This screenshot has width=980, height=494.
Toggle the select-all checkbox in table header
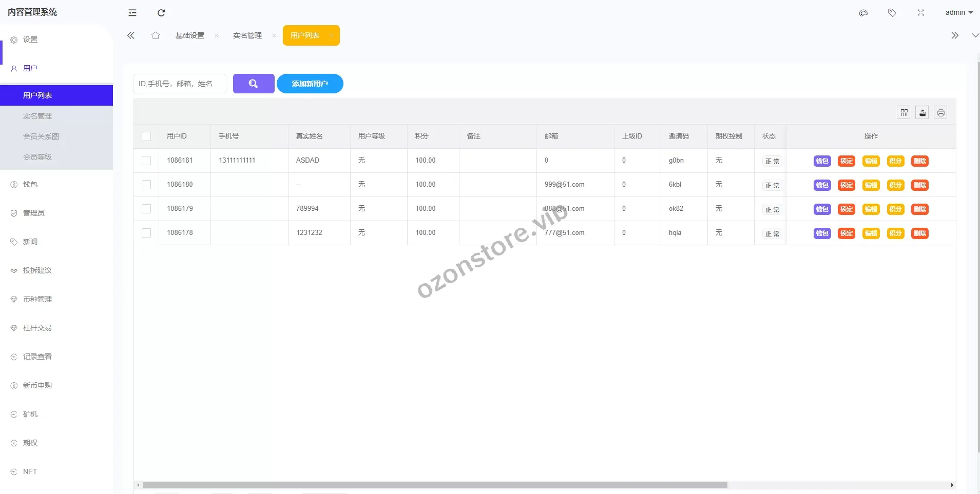[146, 136]
